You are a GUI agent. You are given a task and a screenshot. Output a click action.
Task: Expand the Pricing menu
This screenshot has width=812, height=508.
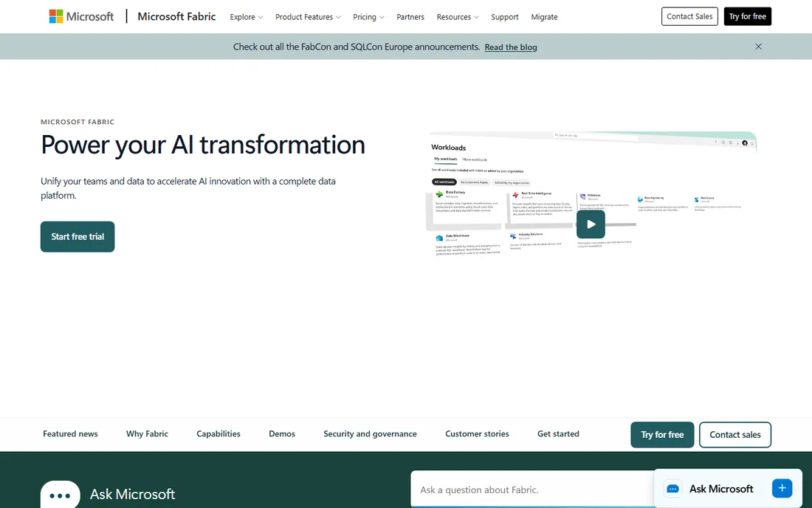point(368,17)
